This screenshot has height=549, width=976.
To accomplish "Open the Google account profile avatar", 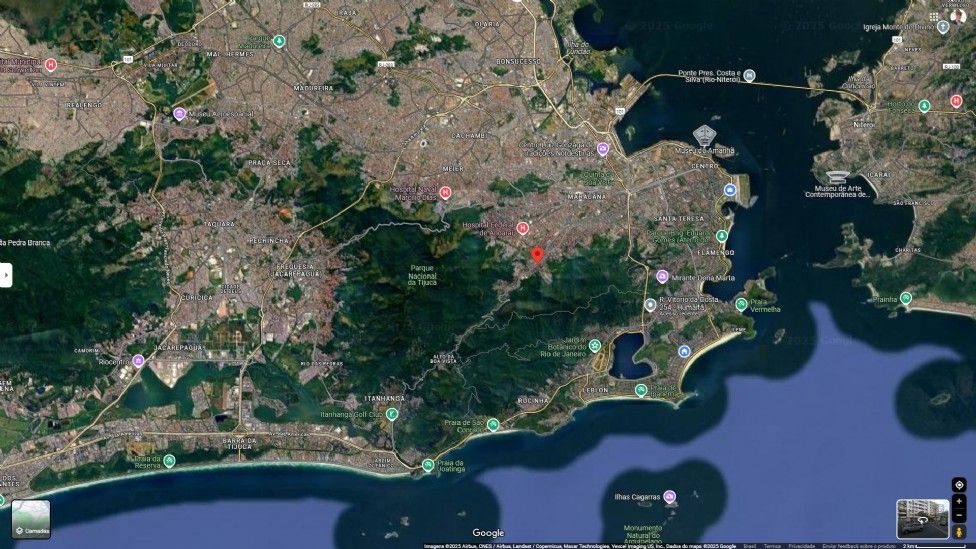I will pyautogui.click(x=959, y=16).
